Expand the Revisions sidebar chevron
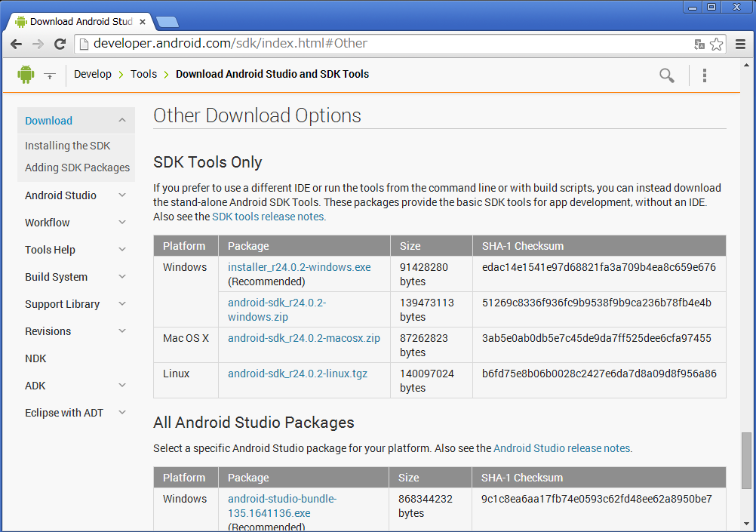The height and width of the screenshot is (532, 756). tap(122, 331)
